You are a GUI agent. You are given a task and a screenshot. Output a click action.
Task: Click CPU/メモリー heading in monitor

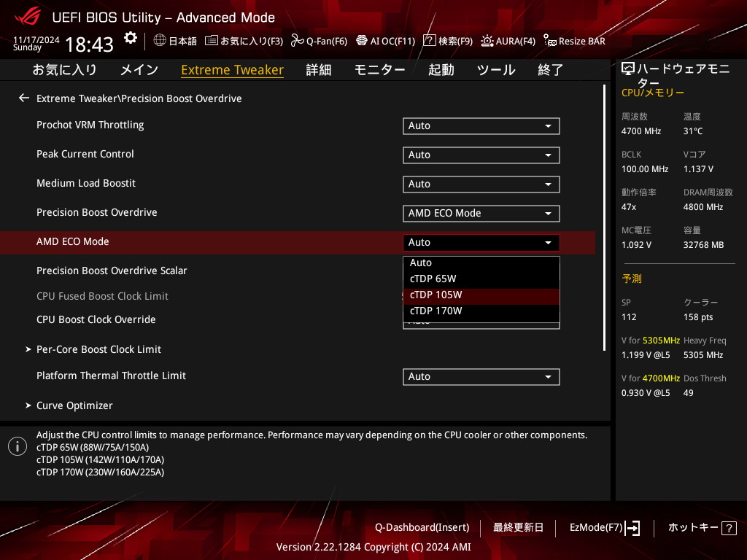(x=653, y=93)
